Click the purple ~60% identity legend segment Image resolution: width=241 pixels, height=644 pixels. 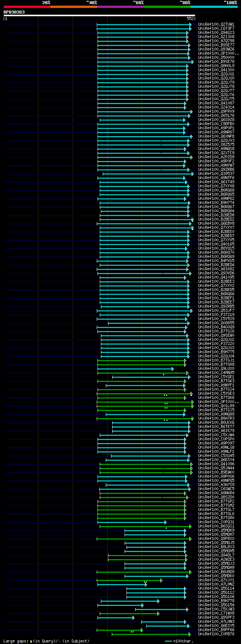coord(120,6)
